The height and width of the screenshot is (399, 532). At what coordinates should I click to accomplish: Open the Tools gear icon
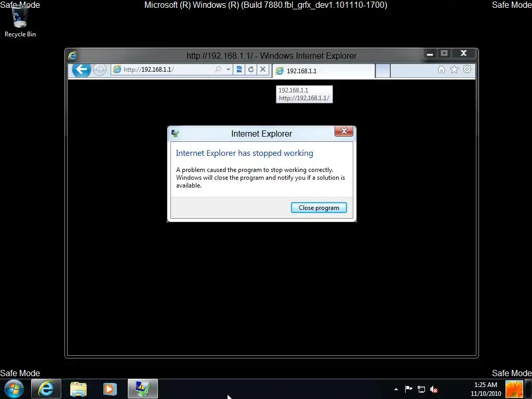coord(467,70)
